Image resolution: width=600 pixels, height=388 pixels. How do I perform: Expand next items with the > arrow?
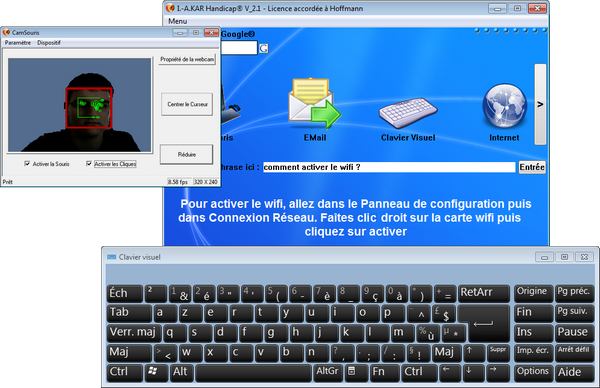(x=540, y=104)
